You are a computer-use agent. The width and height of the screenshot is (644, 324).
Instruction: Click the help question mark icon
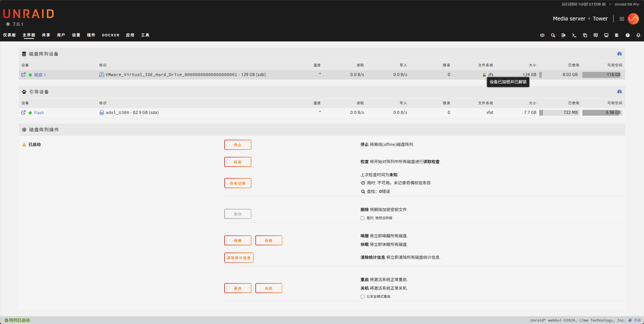(628, 35)
